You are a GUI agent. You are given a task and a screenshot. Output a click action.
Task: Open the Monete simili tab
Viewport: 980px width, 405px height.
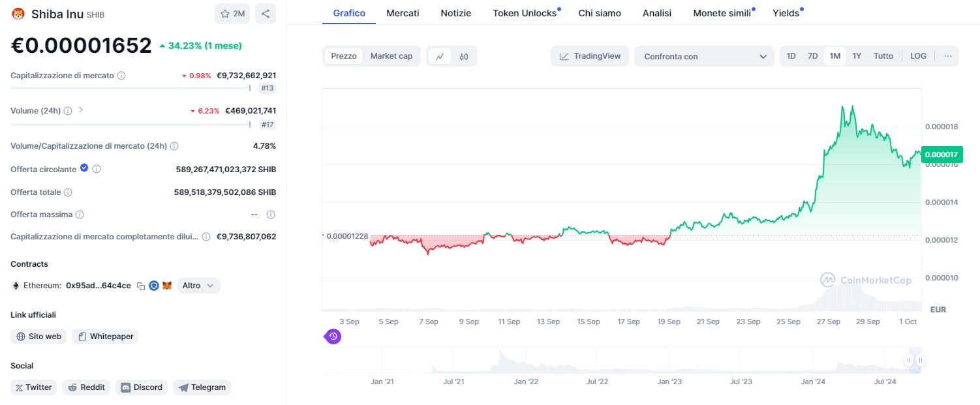(x=722, y=13)
